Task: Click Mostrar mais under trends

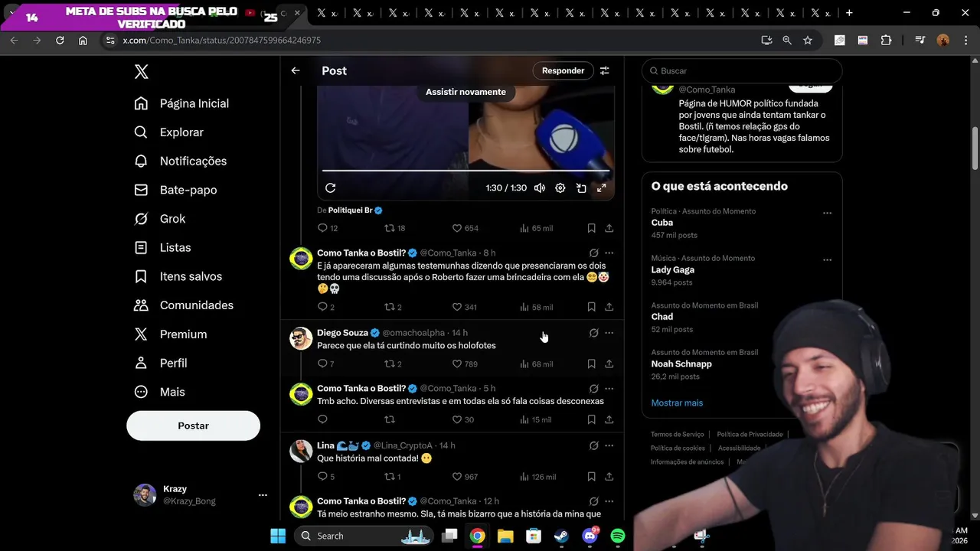Action: coord(677,403)
